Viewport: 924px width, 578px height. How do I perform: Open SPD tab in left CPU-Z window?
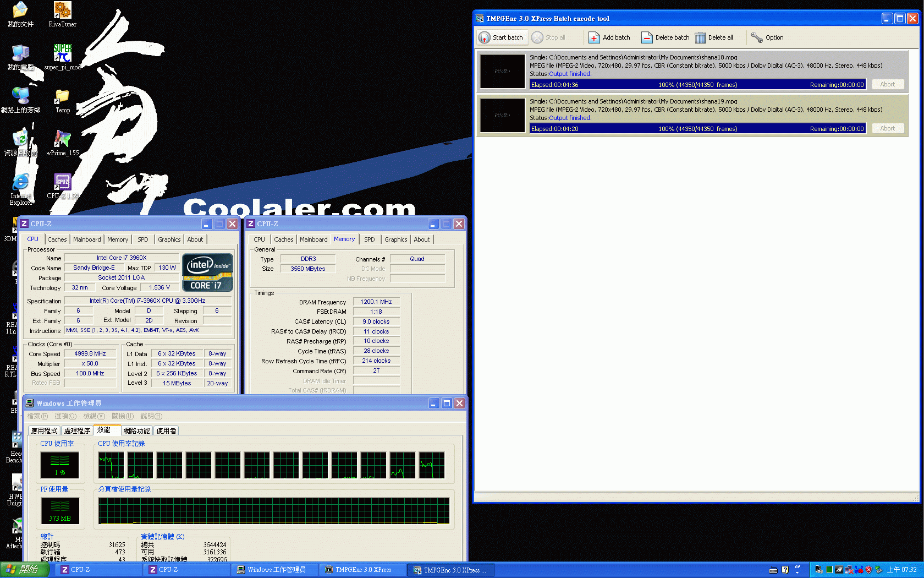click(x=143, y=239)
